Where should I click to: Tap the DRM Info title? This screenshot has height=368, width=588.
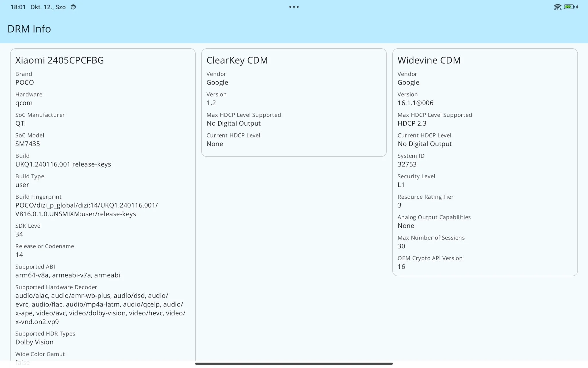coord(29,29)
